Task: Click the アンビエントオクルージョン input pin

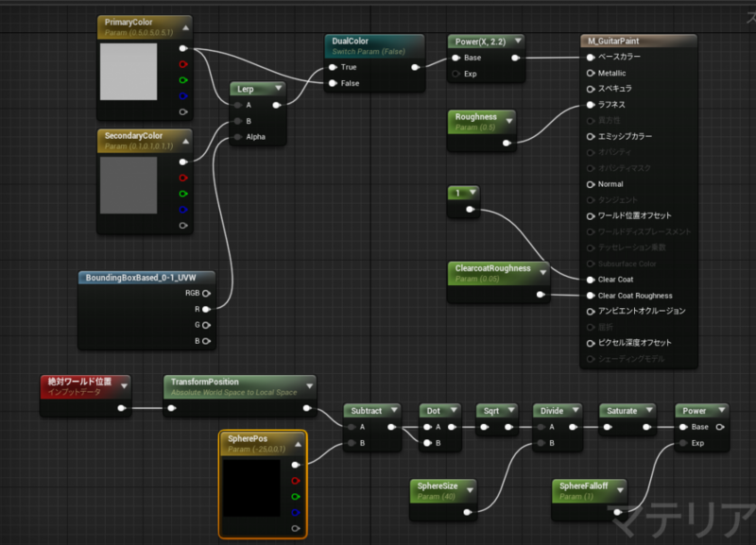Action: pos(590,312)
